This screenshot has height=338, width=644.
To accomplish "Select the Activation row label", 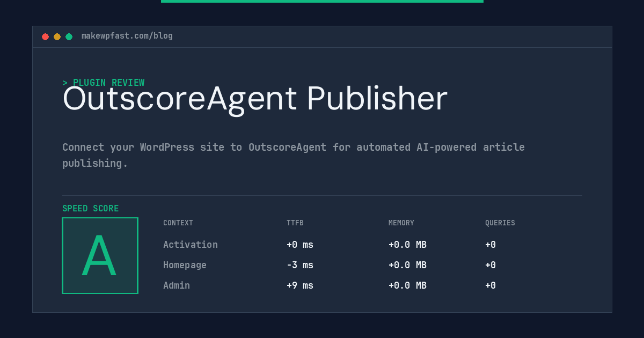I will pyautogui.click(x=191, y=245).
